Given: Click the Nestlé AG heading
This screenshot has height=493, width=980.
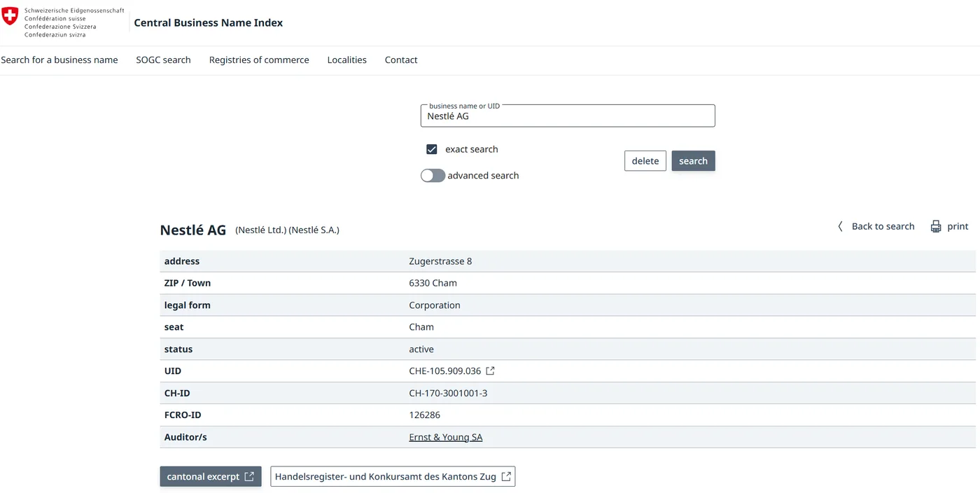Looking at the screenshot, I should 193,230.
